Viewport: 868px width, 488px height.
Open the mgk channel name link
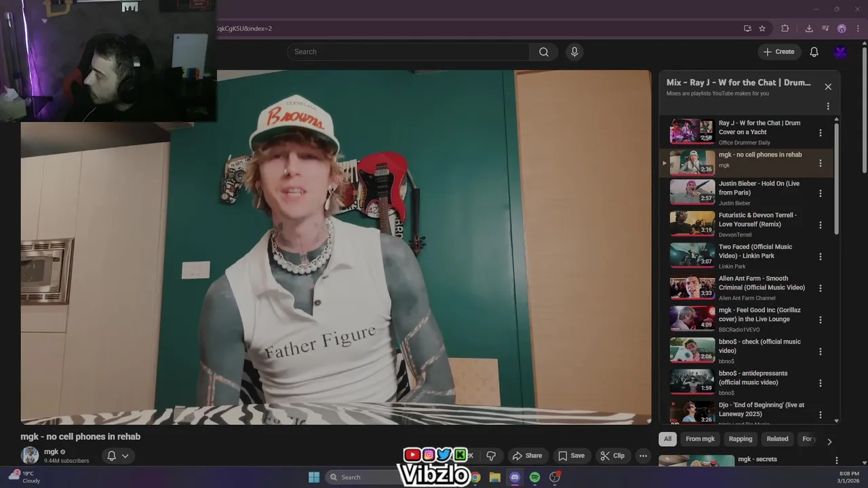52,451
